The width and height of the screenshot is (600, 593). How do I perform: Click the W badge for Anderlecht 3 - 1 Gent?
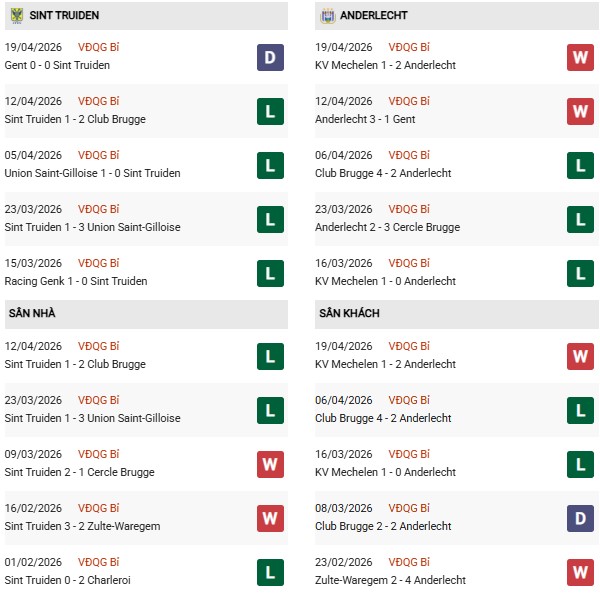tap(580, 111)
